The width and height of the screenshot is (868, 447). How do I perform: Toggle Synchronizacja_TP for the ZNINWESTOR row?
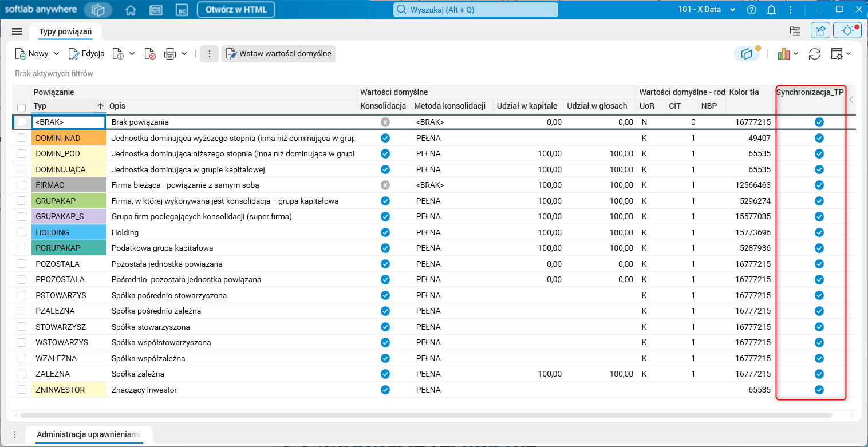click(x=819, y=390)
